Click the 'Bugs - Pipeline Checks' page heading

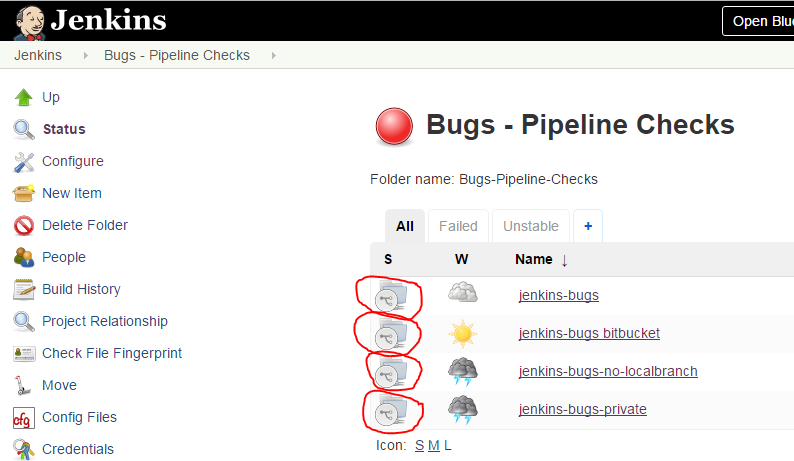pos(580,125)
